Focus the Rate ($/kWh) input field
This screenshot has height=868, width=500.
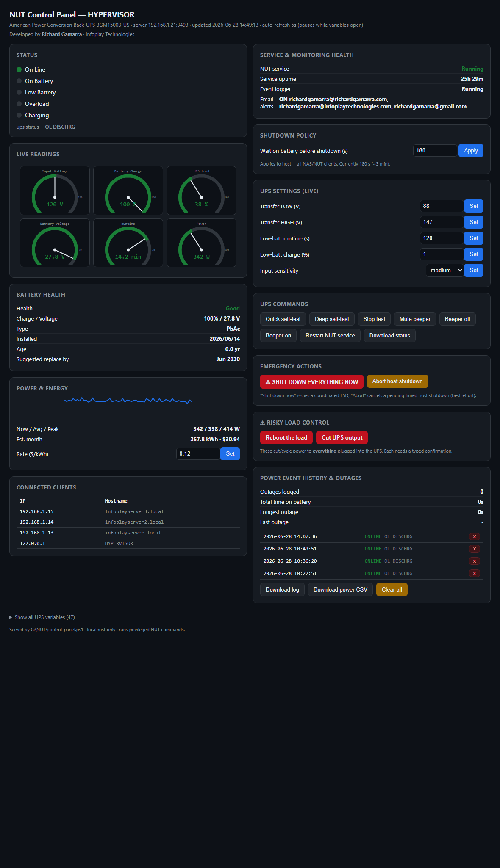click(198, 454)
